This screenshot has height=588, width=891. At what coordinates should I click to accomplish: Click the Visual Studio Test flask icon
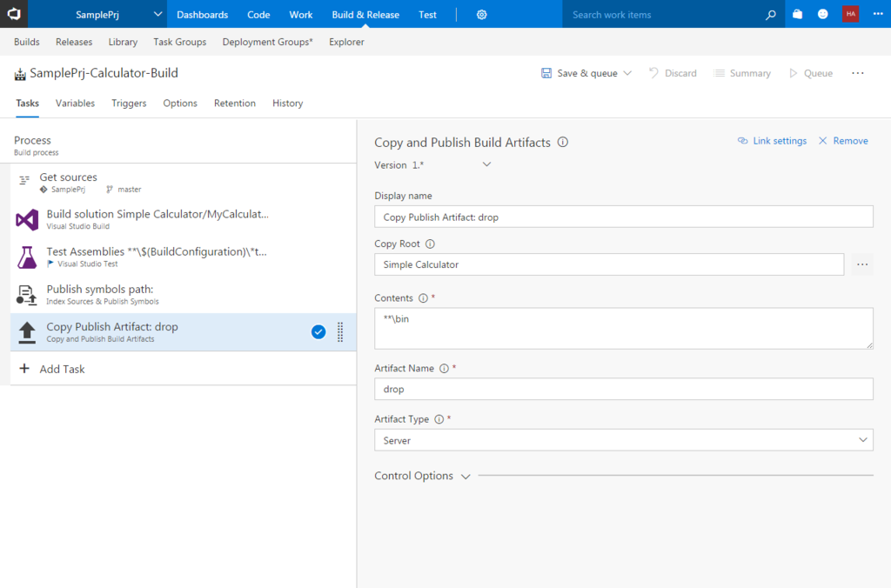pyautogui.click(x=27, y=257)
